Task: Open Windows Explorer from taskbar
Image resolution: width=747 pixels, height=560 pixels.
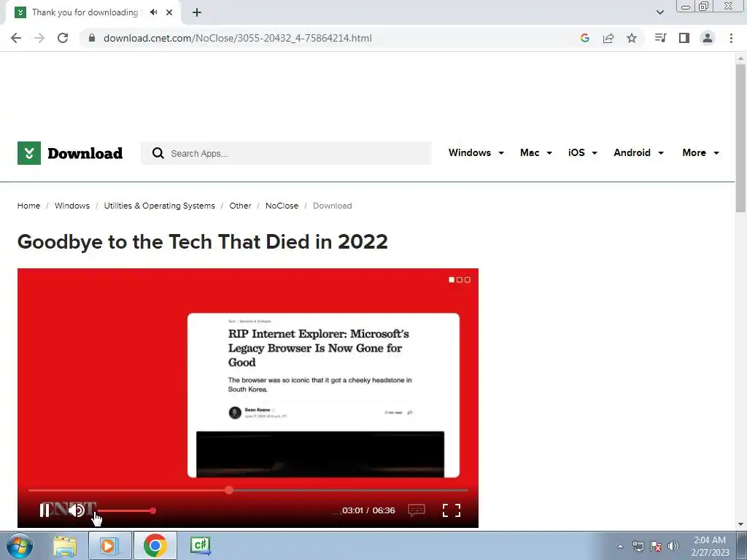Action: [x=65, y=545]
